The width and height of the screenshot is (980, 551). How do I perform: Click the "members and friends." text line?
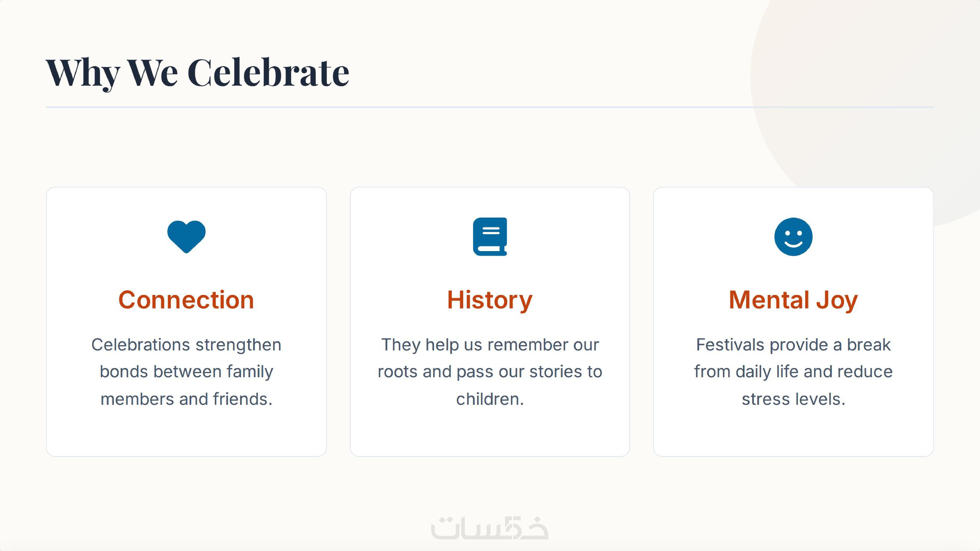(186, 399)
